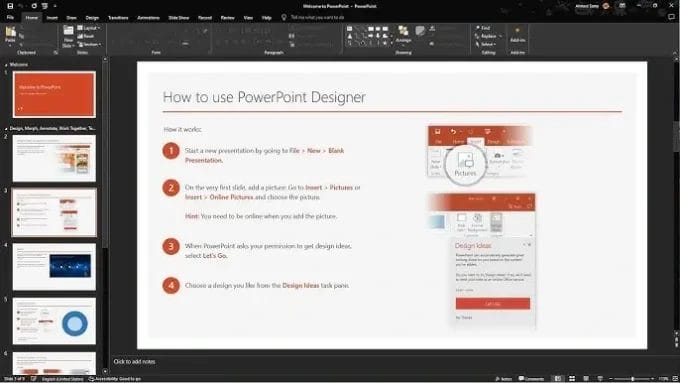Open the Transitions ribbon tab
Screen dimensions: 680x383
(x=118, y=18)
